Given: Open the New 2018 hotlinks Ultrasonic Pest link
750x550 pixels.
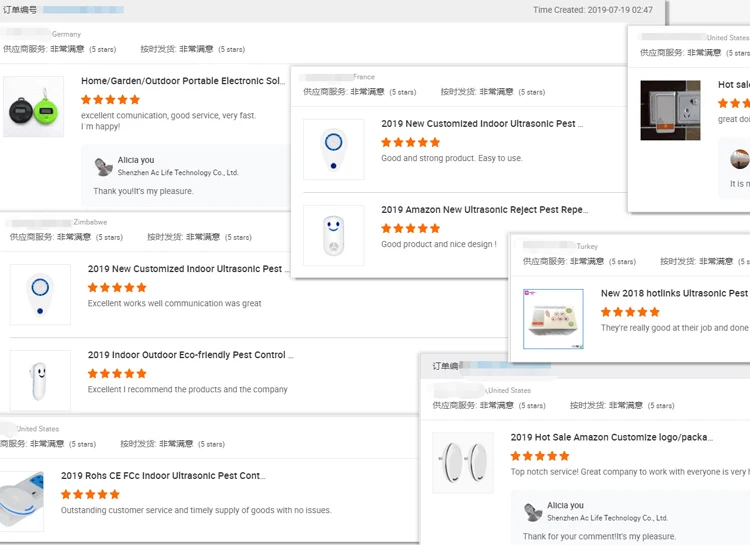Looking at the screenshot, I should (x=674, y=294).
